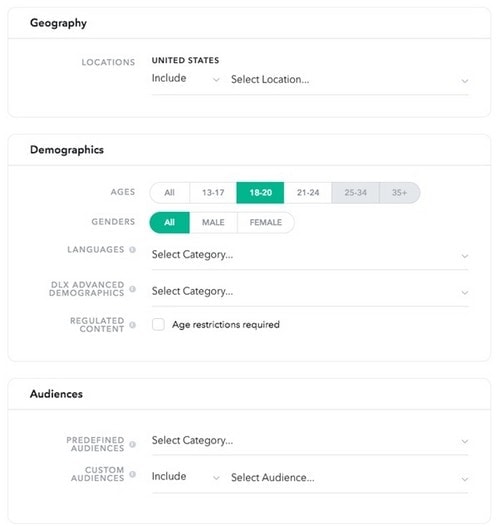
Task: Select the 18-20 age segment
Action: click(x=260, y=193)
